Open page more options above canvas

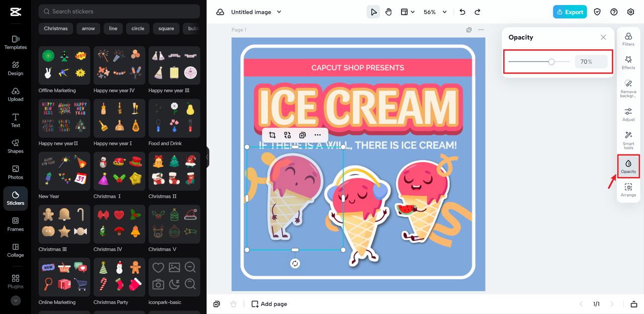tap(481, 30)
